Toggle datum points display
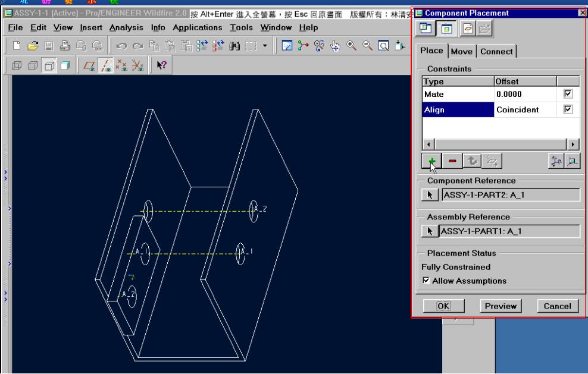The image size is (588, 374). [121, 66]
